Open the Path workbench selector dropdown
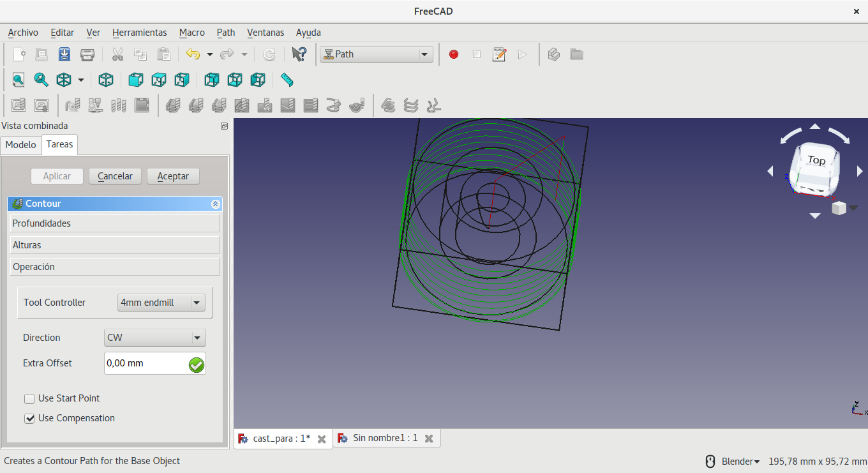 [x=377, y=54]
